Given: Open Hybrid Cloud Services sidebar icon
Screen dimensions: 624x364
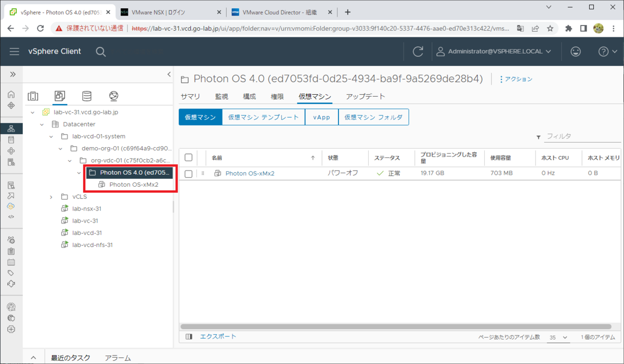Looking at the screenshot, I should 11,206.
